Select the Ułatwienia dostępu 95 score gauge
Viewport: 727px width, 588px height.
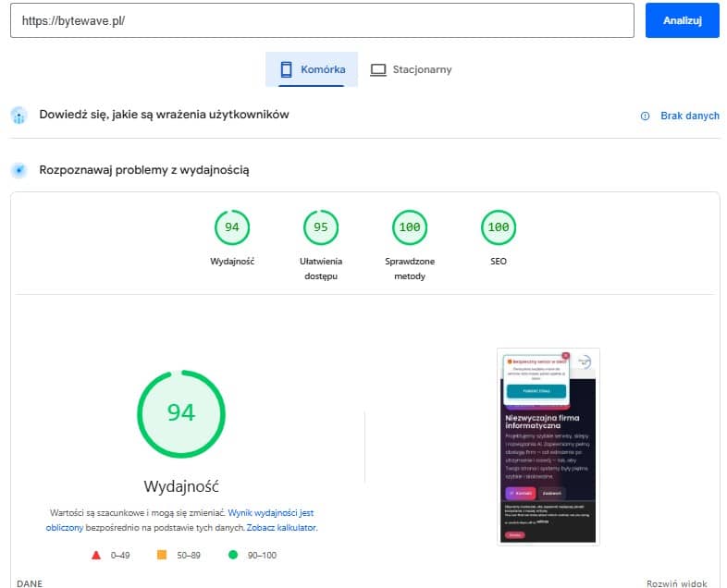(x=321, y=227)
